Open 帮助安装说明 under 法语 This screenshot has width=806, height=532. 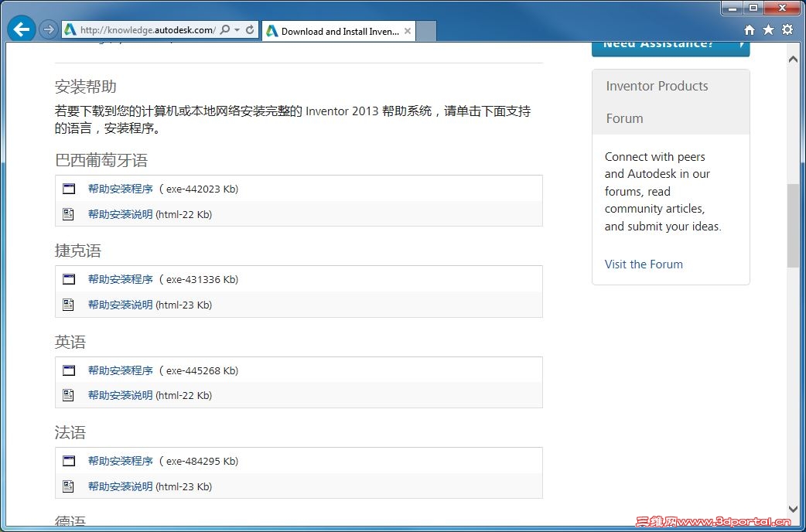pyautogui.click(x=121, y=486)
